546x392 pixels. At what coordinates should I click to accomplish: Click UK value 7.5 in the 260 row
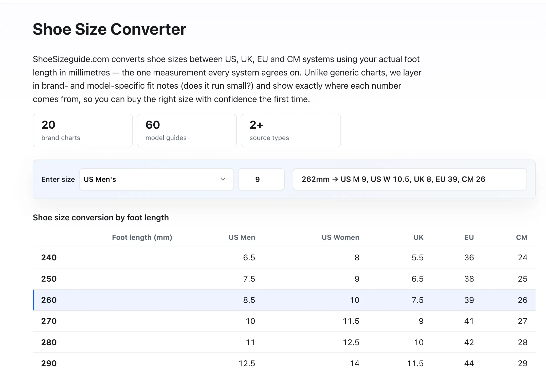(417, 300)
